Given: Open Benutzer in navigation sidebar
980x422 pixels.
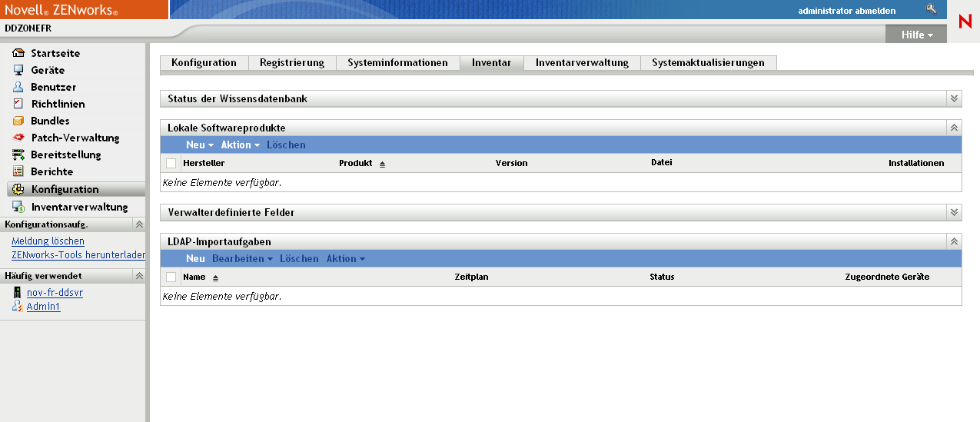Looking at the screenshot, I should click(53, 87).
